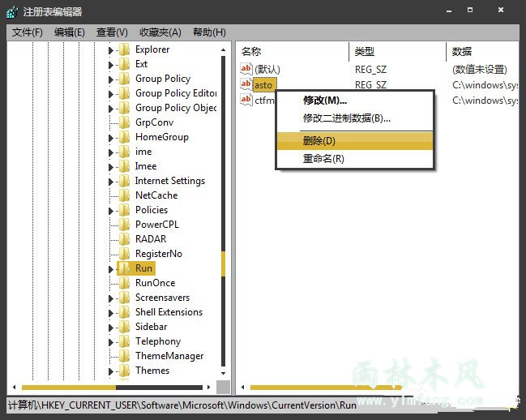
Task: Select the (默认) value name
Action: click(267, 70)
